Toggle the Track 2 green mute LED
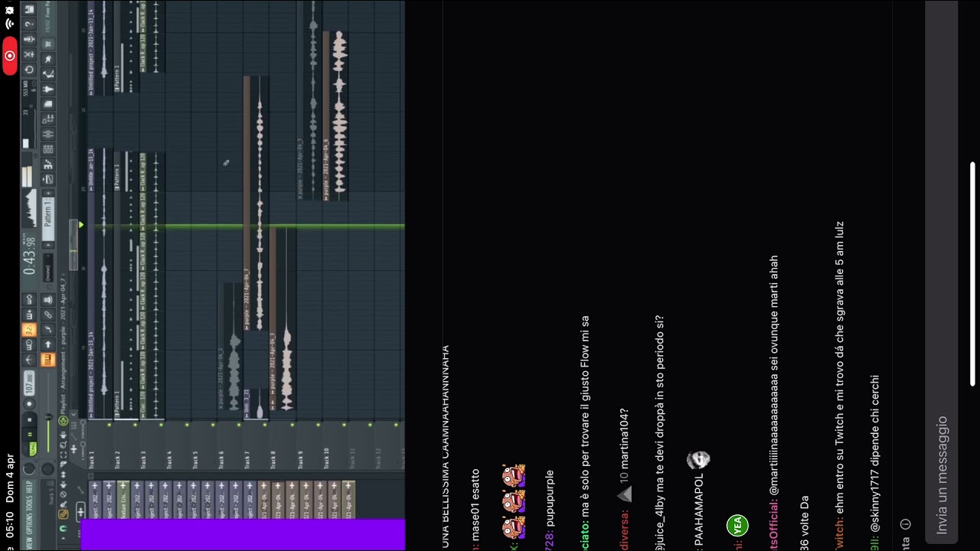 tap(135, 425)
